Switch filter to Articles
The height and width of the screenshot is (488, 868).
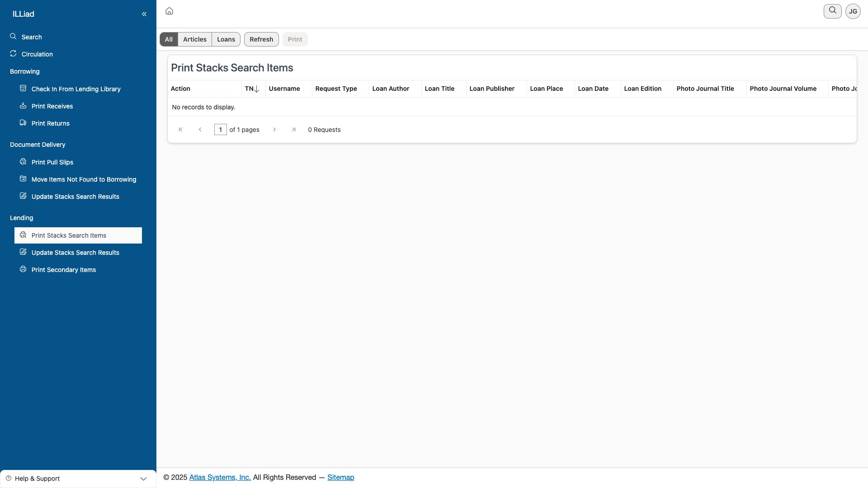click(195, 39)
